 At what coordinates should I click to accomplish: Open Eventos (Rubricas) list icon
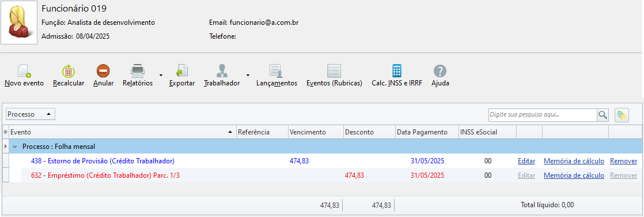pos(334,71)
